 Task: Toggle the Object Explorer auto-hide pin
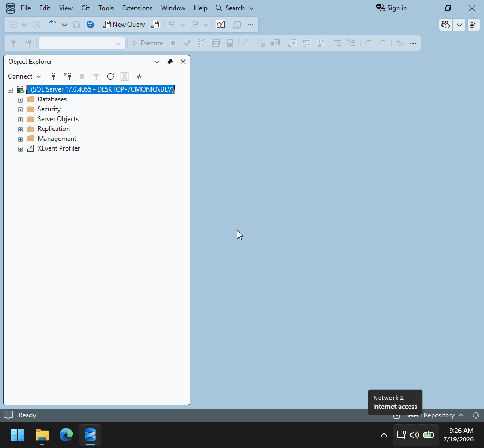tap(170, 62)
